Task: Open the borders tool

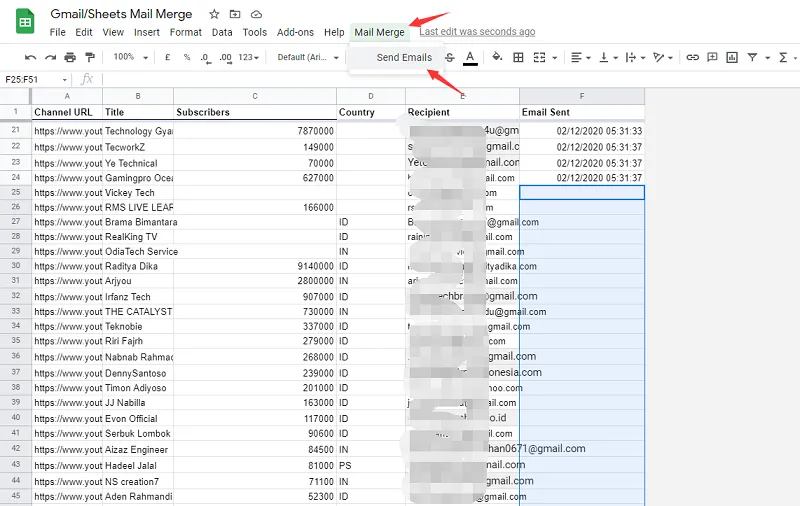Action: click(518, 57)
